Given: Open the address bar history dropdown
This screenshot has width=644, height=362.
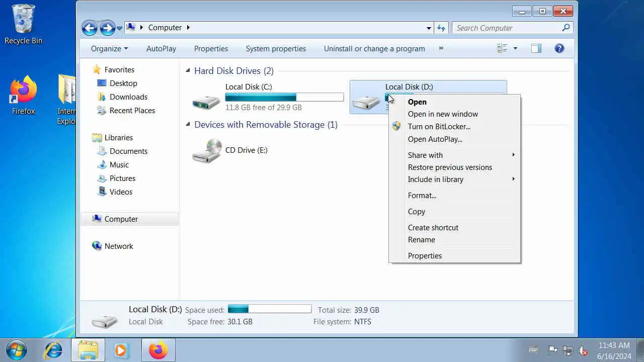Looking at the screenshot, I should click(x=429, y=28).
